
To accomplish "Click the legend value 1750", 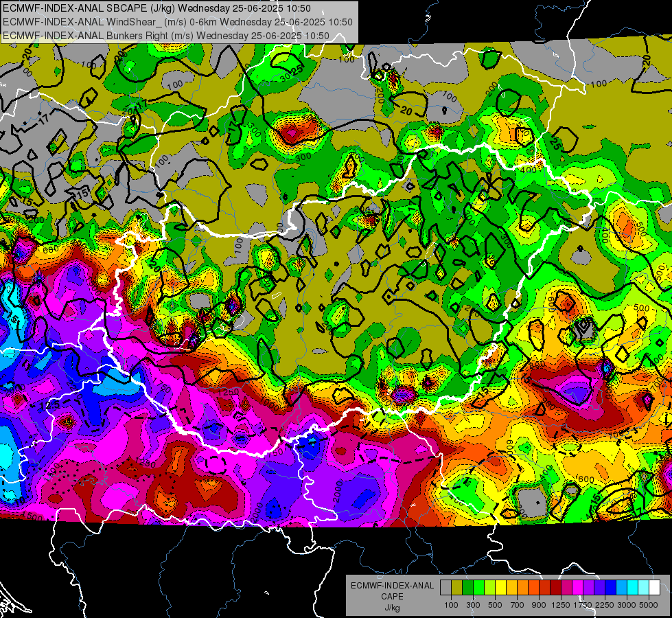I will 583,605.
